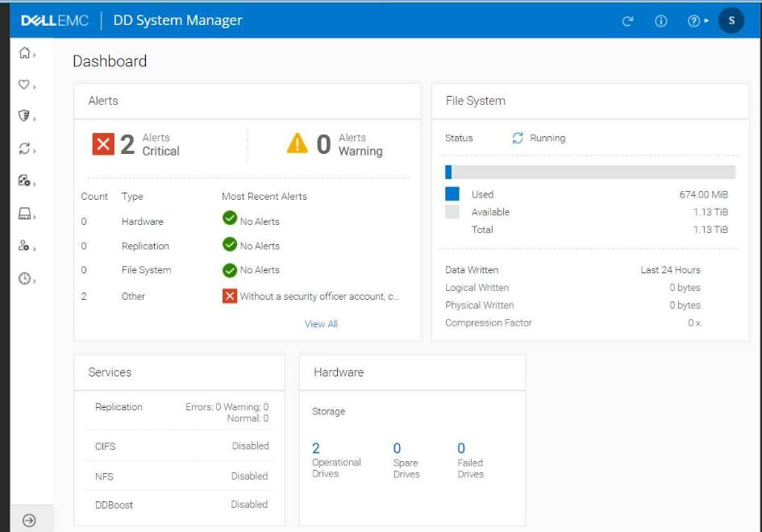
Task: Click the gray Available legend swatch
Action: [x=452, y=211]
